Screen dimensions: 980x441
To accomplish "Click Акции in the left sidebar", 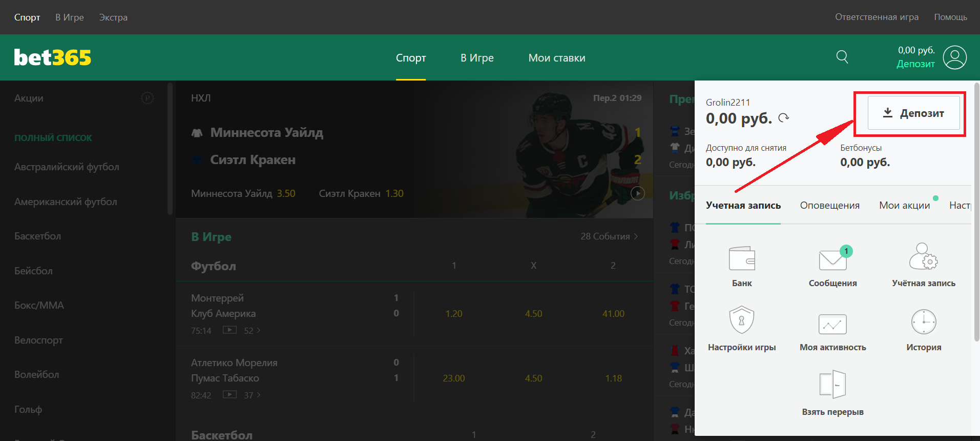I will point(29,98).
